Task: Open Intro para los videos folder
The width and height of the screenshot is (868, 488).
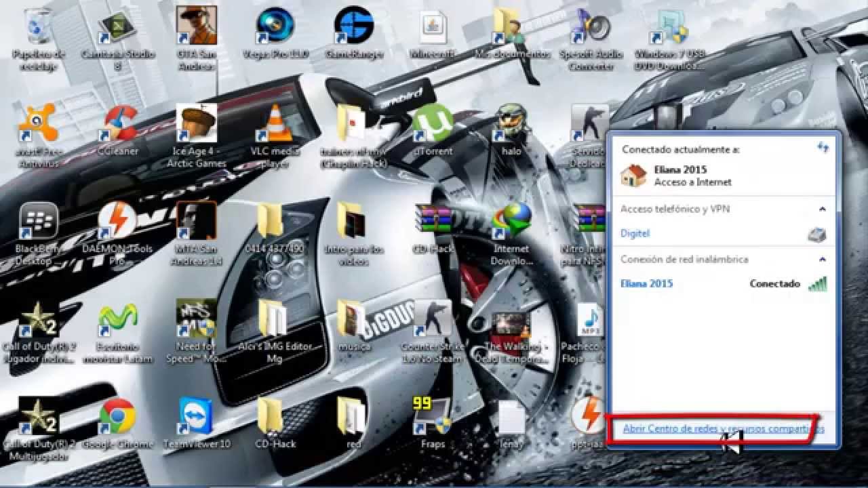Action: pyautogui.click(x=354, y=234)
